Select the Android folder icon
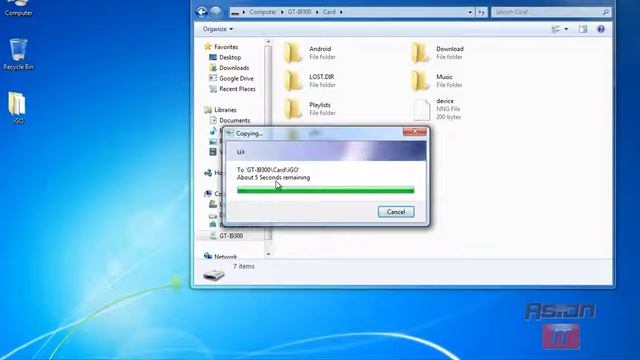This screenshot has height=360, width=640. click(293, 53)
